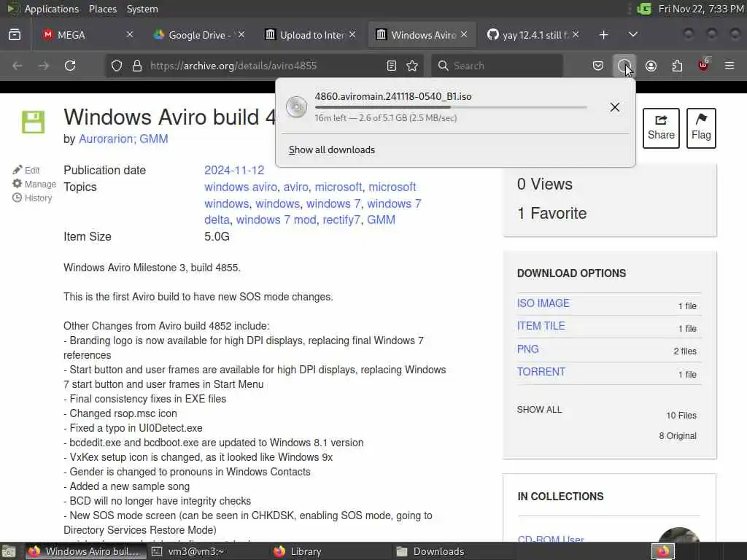
Task: Open the 'rectify7' topic link
Action: click(x=341, y=220)
